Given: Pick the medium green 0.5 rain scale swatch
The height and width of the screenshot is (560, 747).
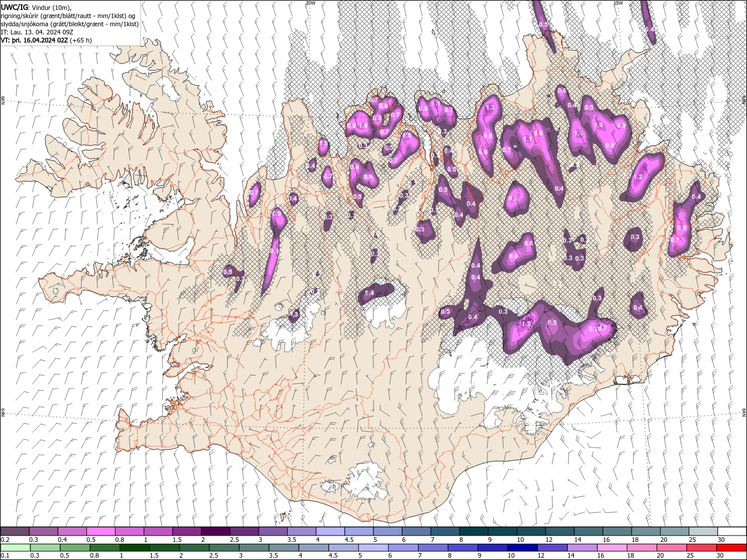Looking at the screenshot, I should pyautogui.click(x=75, y=548).
